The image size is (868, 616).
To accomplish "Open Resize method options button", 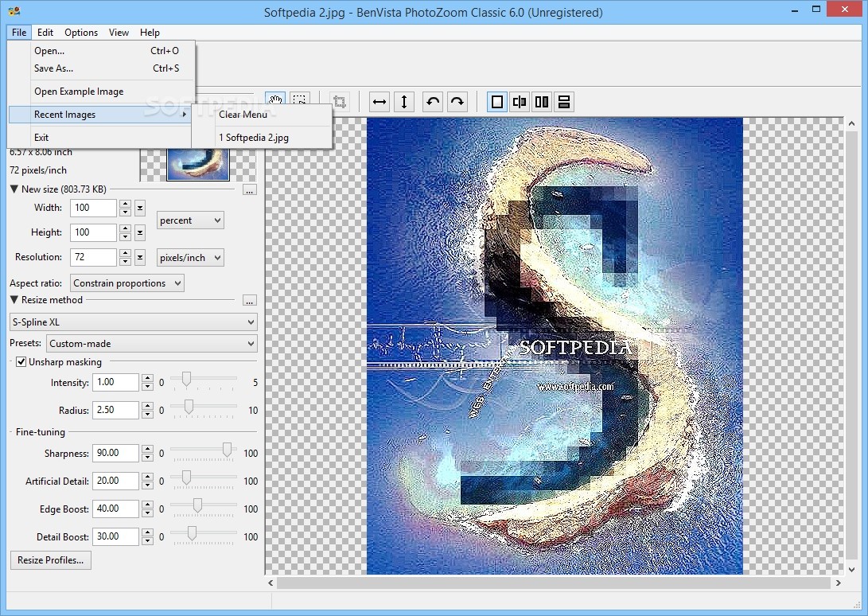I will point(250,301).
